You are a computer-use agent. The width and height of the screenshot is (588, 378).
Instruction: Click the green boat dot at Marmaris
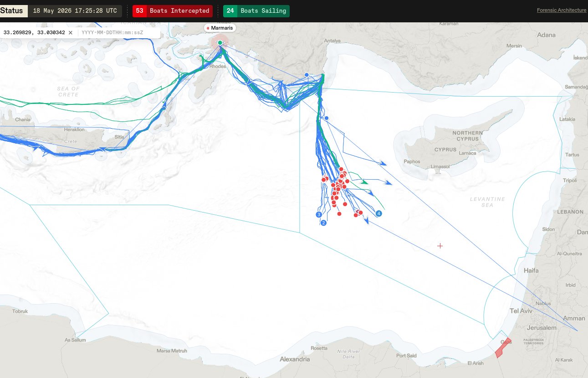pos(220,42)
